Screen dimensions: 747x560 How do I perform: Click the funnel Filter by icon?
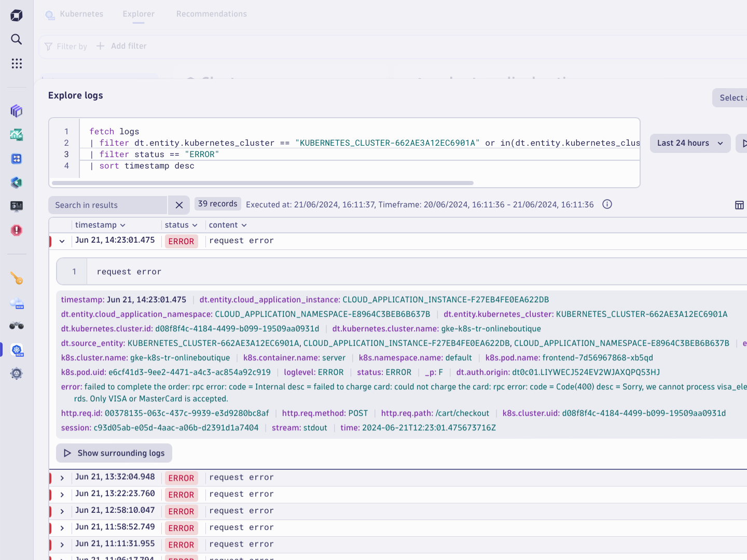(x=49, y=47)
